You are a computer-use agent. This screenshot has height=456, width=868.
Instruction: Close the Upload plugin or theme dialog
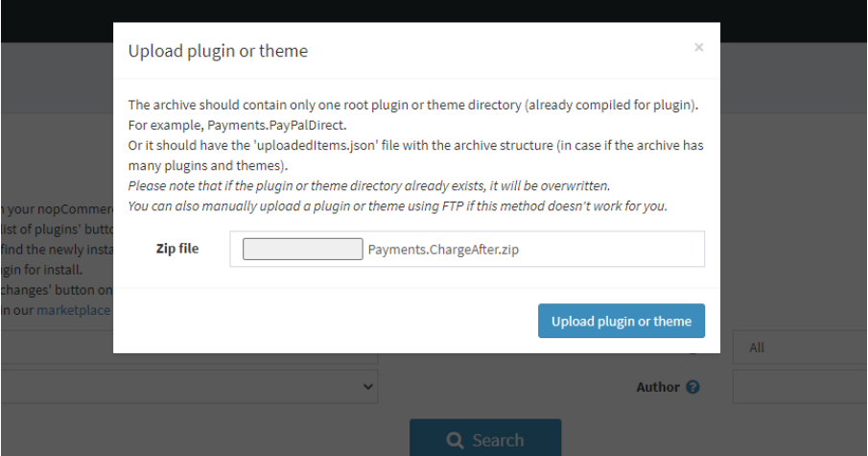coord(698,48)
